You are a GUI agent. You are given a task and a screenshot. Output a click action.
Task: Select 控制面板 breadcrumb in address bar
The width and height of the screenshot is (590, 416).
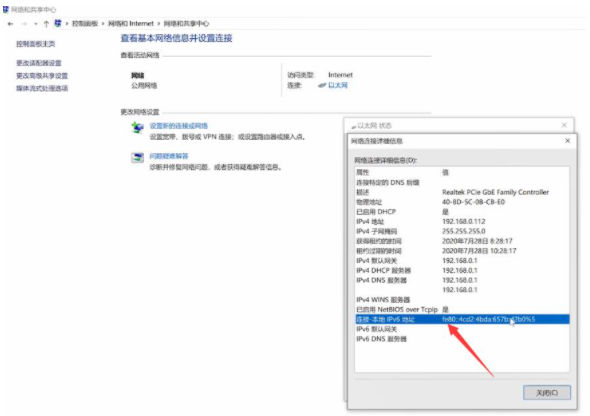tap(85, 23)
